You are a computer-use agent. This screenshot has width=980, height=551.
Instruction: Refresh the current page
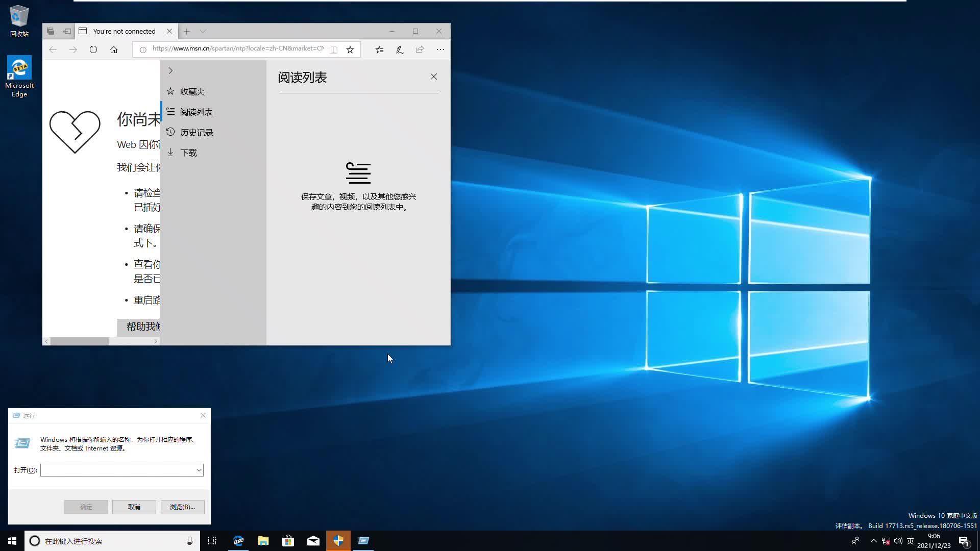[93, 49]
